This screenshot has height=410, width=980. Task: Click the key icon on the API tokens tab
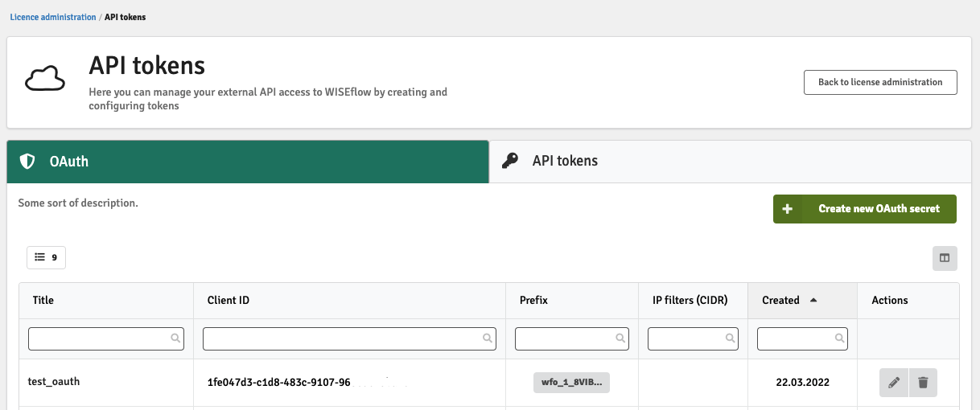(x=510, y=161)
